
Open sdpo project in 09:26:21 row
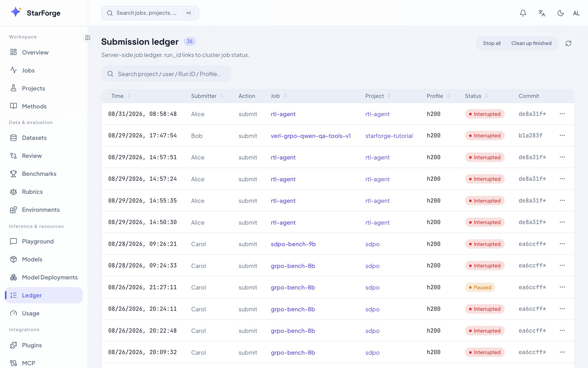tap(372, 244)
